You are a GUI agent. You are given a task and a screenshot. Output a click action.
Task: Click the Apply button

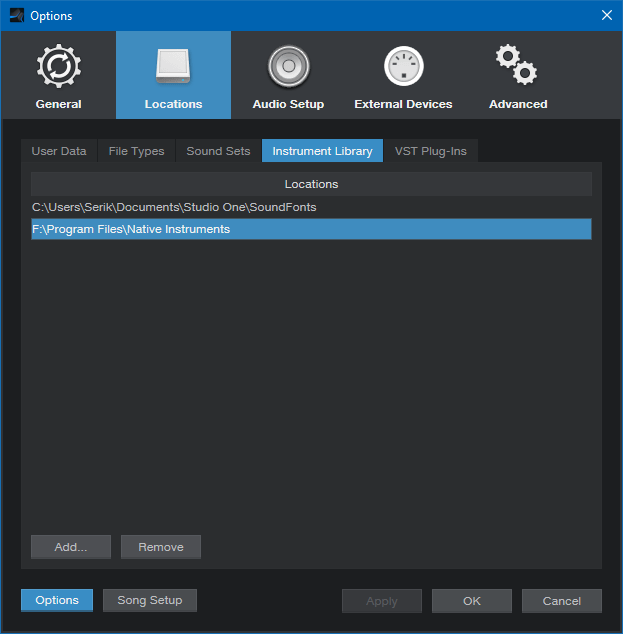click(382, 601)
